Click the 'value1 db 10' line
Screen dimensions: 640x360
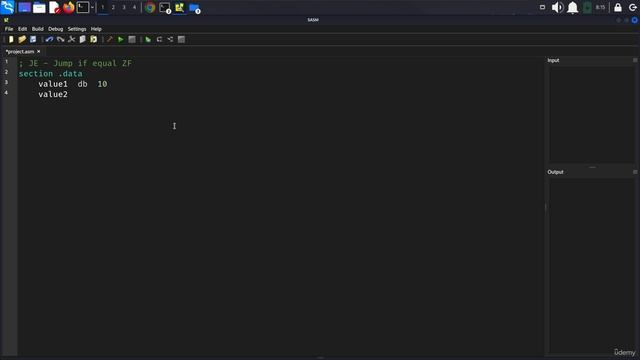point(73,84)
